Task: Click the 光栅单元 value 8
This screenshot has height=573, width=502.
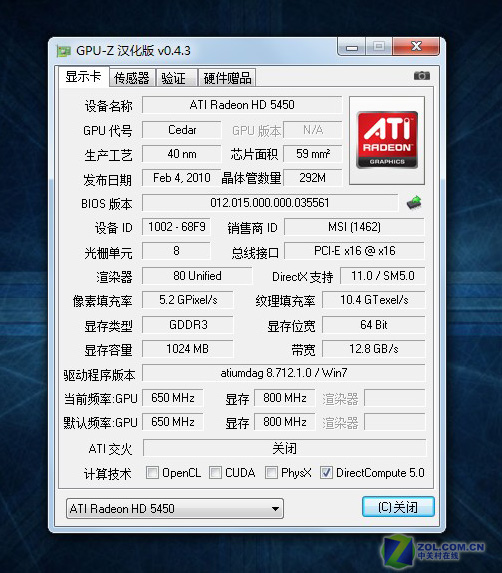Action: coord(176,251)
